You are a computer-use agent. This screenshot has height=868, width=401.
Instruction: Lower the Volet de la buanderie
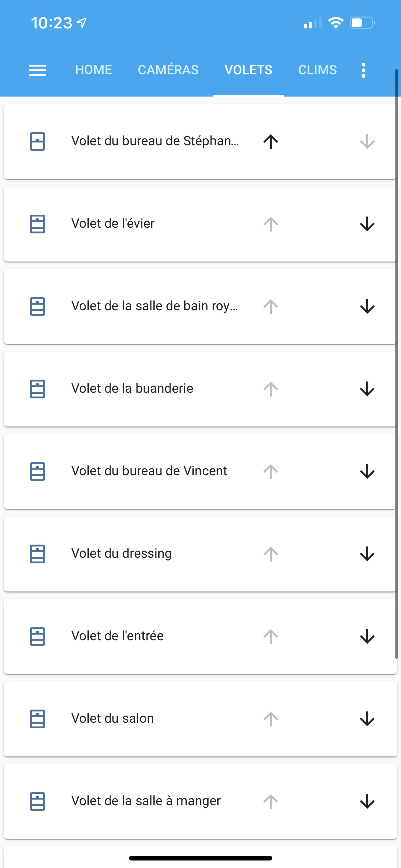tap(367, 389)
